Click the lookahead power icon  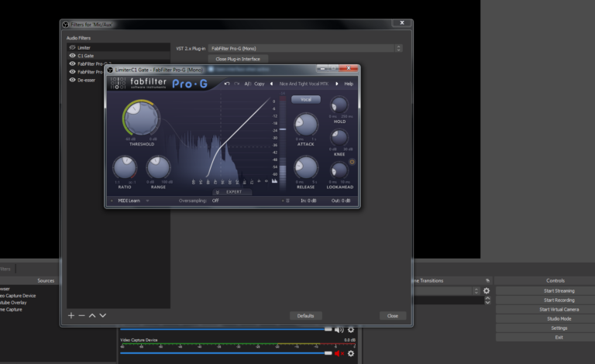click(353, 162)
